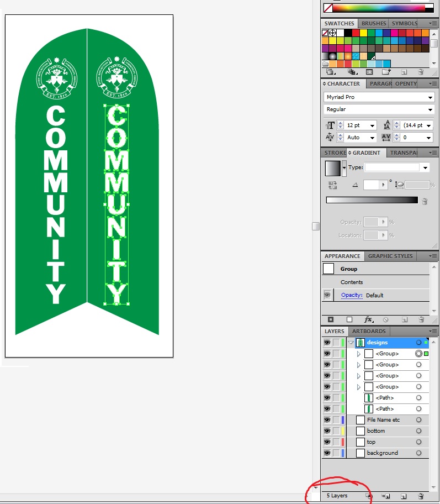Image resolution: width=440 pixels, height=504 pixels.
Task: Delete swatch with Swatches trash icon
Action: [421, 72]
